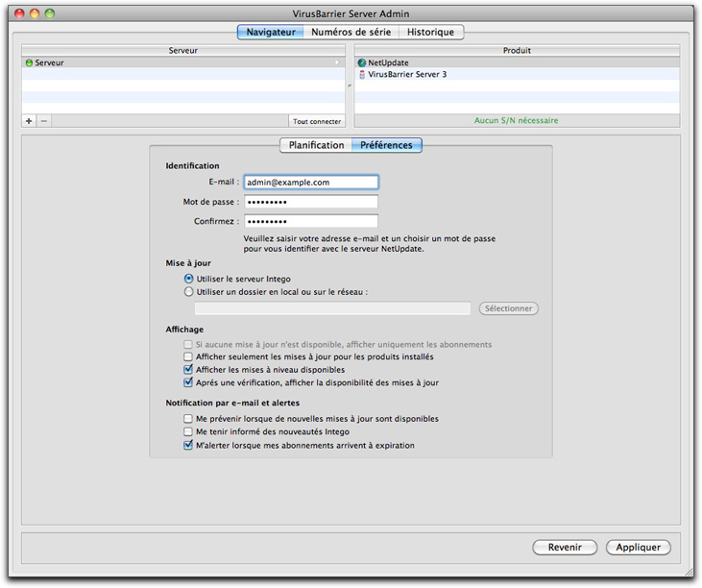Click the NetUpdate globe icon
This screenshot has width=702, height=588.
pos(362,62)
